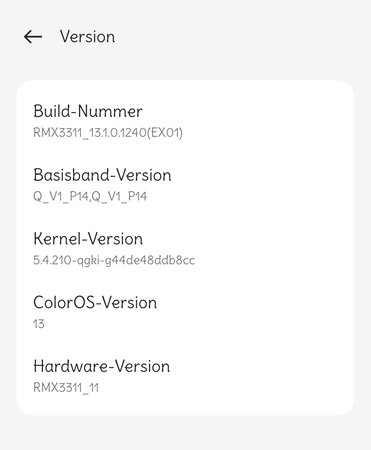Click the word Hardware in Hardware-Version
This screenshot has height=450, width=371.
tap(71, 366)
